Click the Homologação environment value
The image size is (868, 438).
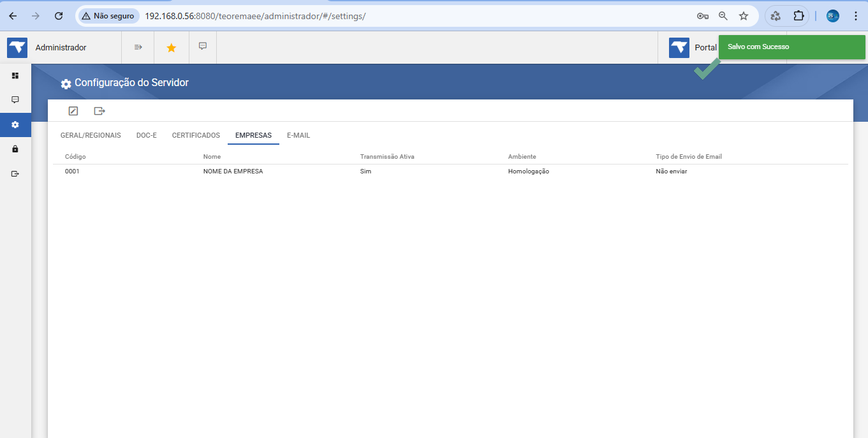click(529, 172)
